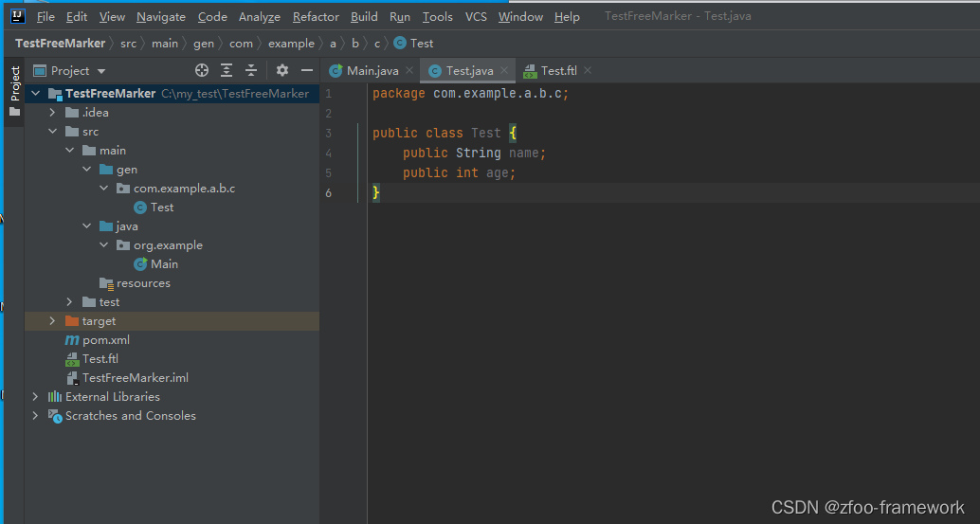Click the Collapse All icon in Project panel

tap(251, 70)
